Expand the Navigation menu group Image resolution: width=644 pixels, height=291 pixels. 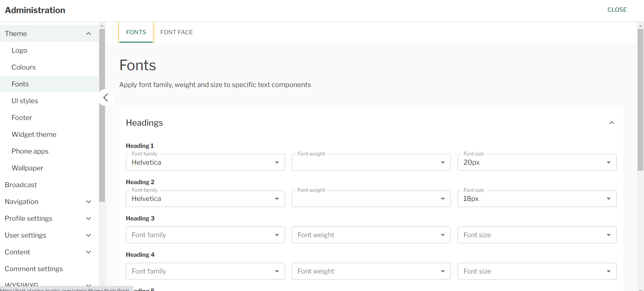88,202
